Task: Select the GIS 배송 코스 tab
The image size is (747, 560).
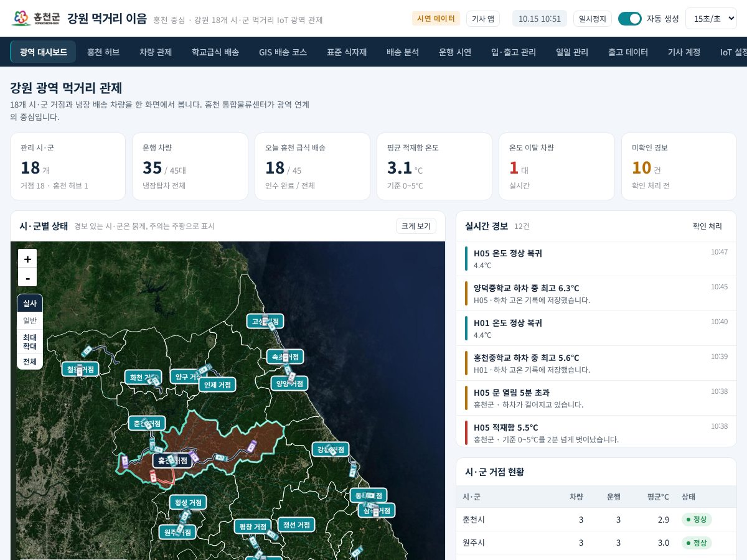Action: [283, 52]
